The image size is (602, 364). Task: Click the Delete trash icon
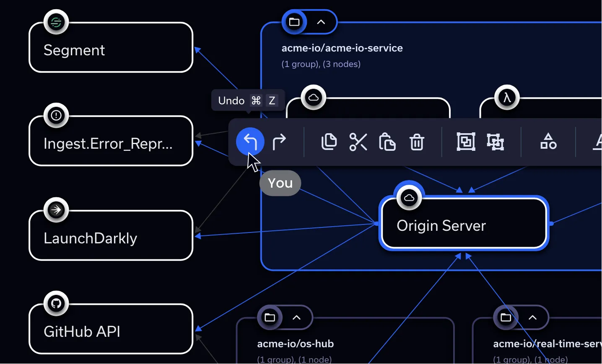[x=417, y=142]
